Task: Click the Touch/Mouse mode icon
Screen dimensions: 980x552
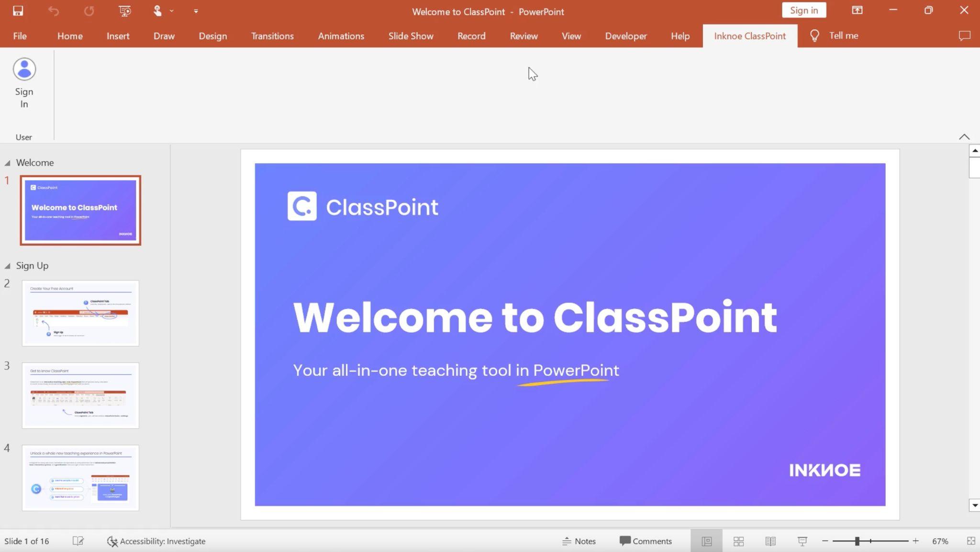Action: tap(157, 11)
